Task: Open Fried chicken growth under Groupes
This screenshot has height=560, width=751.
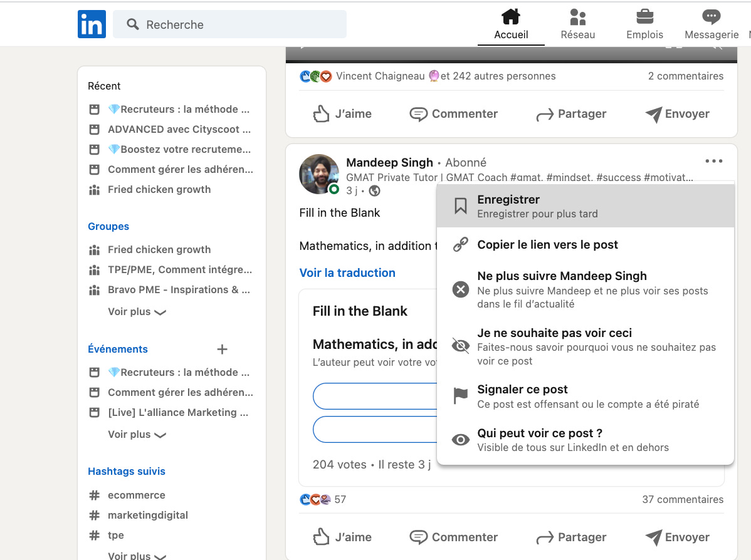Action: [159, 250]
